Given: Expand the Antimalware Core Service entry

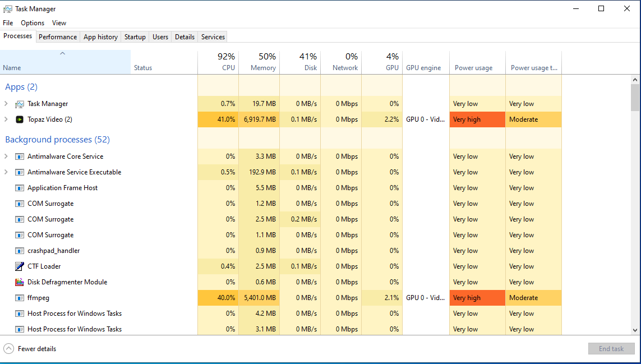Looking at the screenshot, I should tap(6, 156).
